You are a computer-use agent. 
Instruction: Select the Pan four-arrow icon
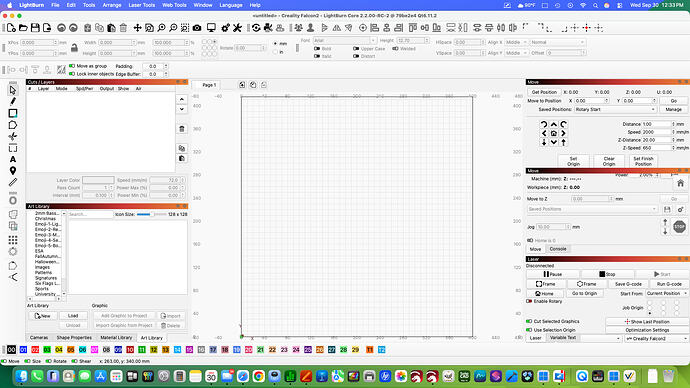coord(137,28)
